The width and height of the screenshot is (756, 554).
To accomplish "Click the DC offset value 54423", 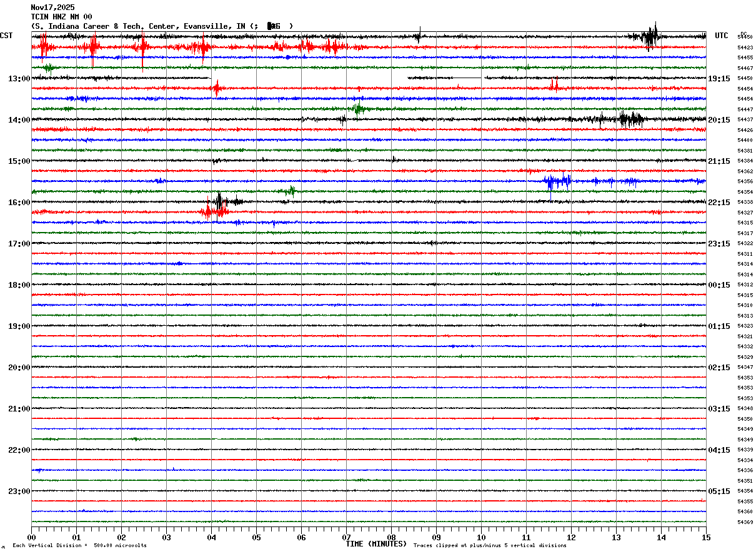I will [x=745, y=48].
